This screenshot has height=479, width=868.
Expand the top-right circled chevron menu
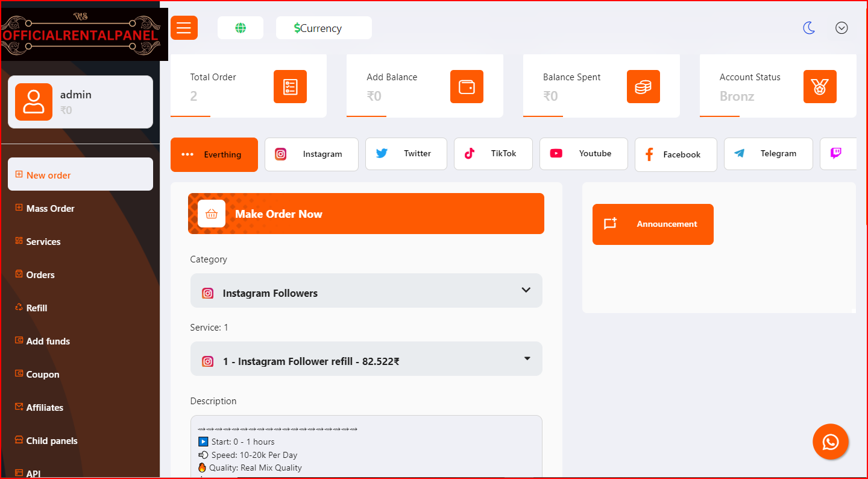(841, 28)
